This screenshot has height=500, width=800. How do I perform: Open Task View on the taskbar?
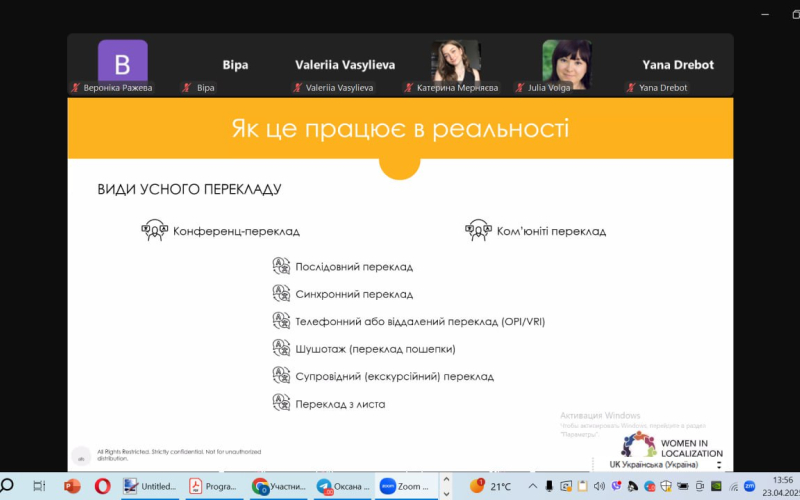tap(39, 486)
